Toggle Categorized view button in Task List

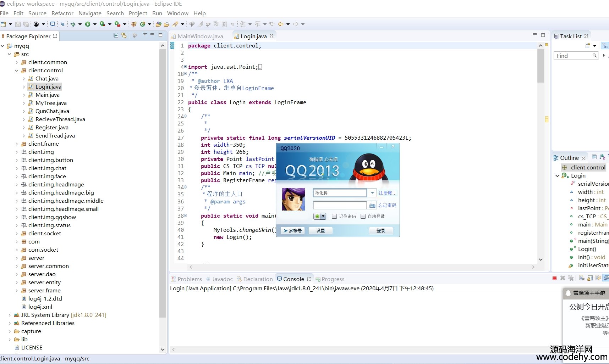coord(605,46)
